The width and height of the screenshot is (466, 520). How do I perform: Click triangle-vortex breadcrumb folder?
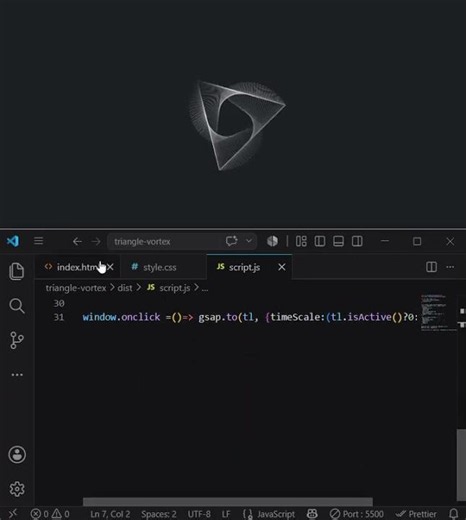pos(76,288)
